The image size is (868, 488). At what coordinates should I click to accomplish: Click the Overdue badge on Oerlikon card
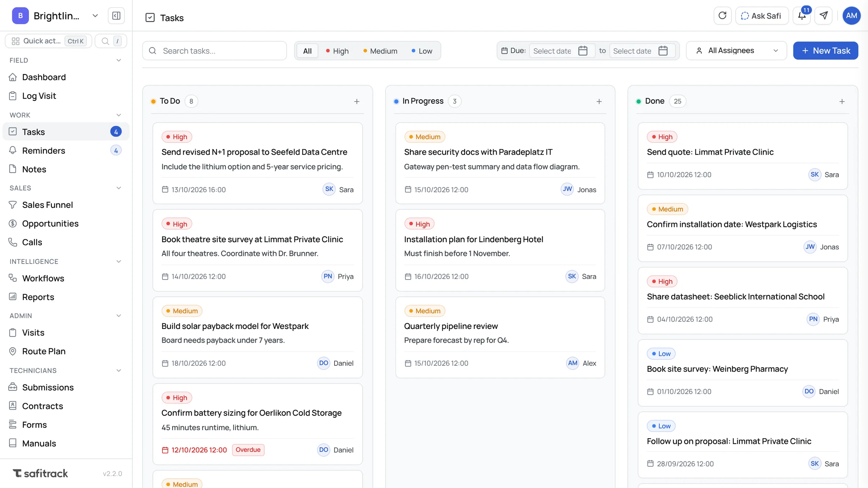248,450
